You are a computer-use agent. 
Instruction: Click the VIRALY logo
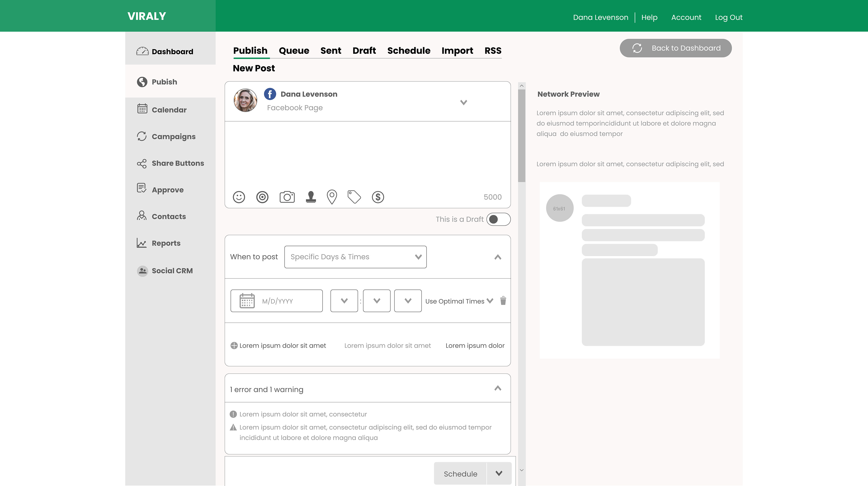click(147, 16)
